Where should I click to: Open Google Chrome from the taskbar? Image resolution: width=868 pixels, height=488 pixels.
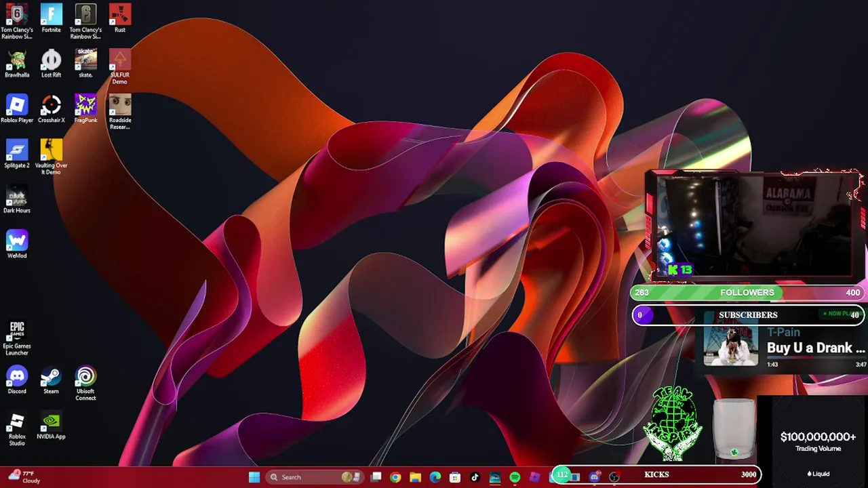[395, 477]
